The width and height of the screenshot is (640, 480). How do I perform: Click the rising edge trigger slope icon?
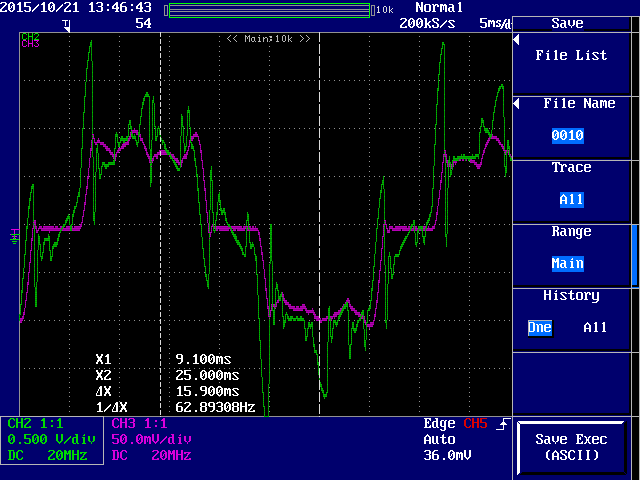503,424
